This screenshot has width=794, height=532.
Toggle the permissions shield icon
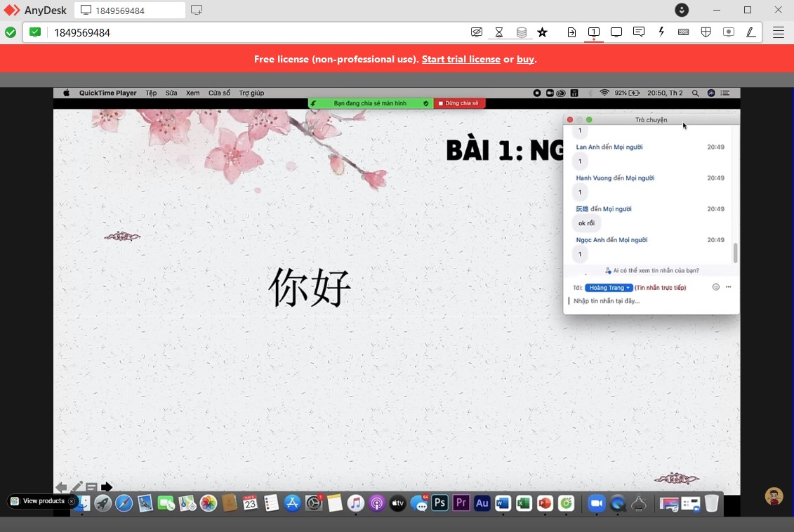(706, 32)
